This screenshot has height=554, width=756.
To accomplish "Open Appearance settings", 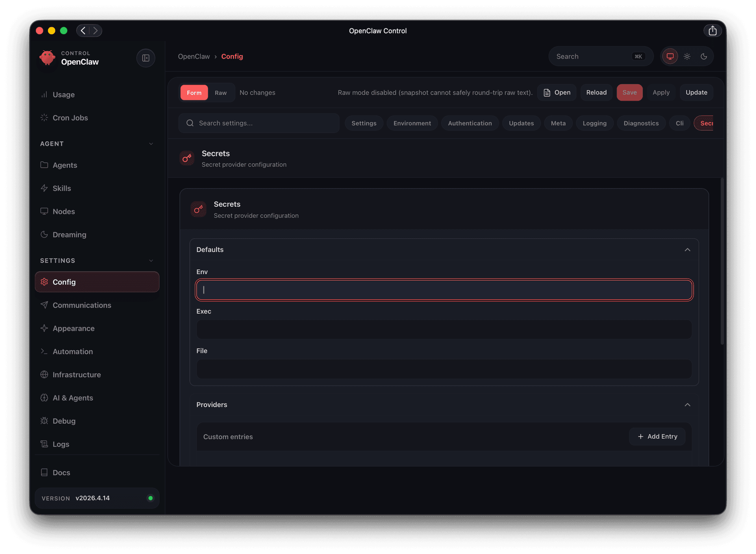I will coord(97,328).
